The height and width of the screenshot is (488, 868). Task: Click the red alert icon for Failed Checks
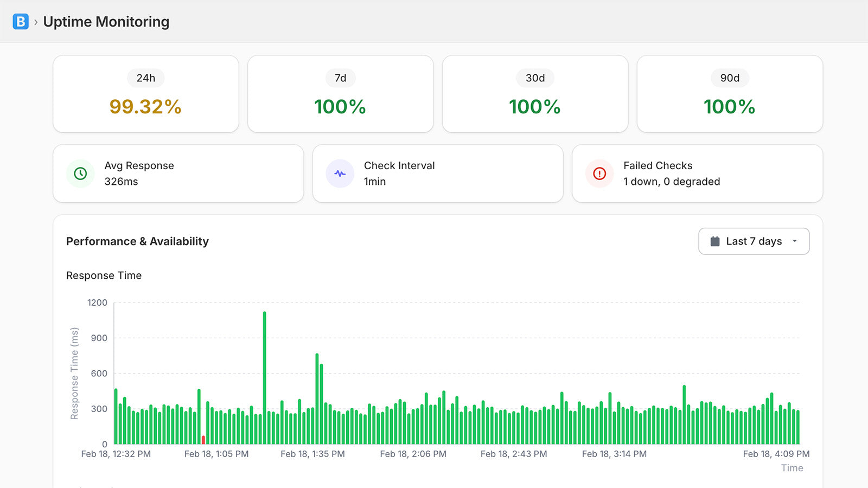598,174
